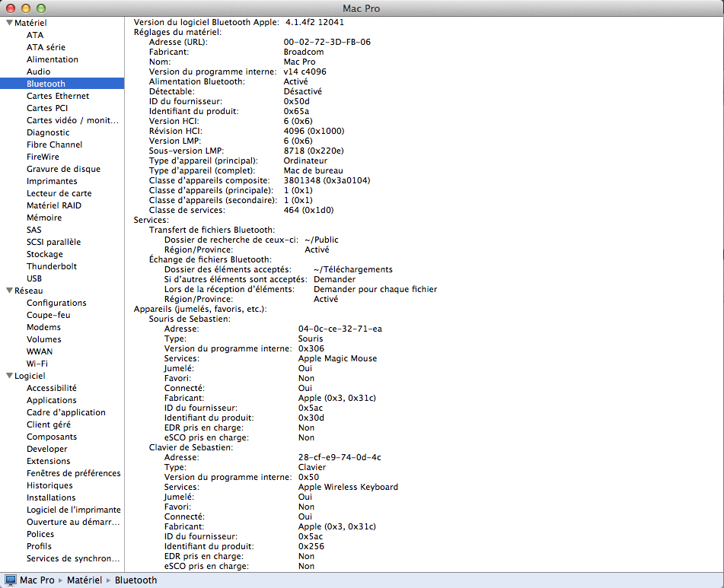Select Fenêtres de préférences entry
Screen dimensions: 724x588
point(73,473)
